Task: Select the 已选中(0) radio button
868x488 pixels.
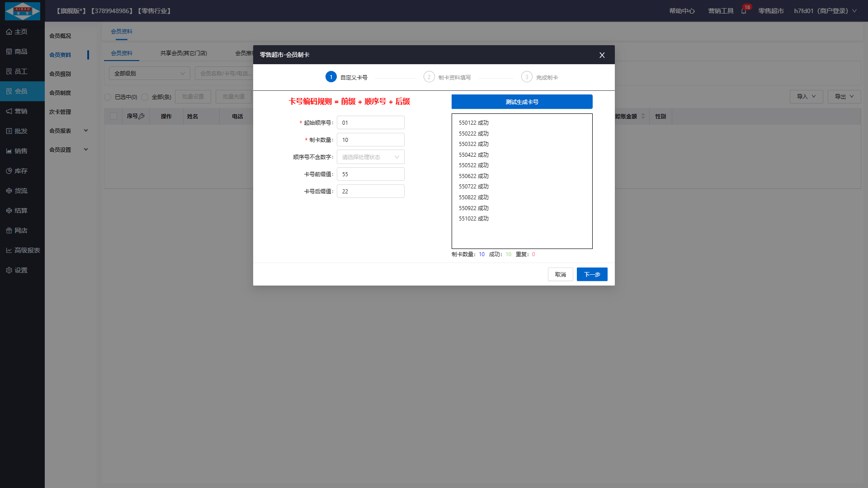Action: [108, 97]
